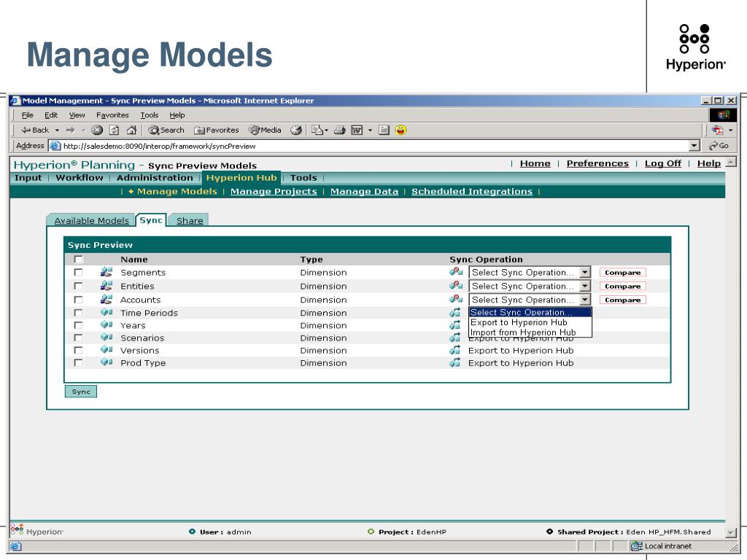Click the Years dimension icon
Screen dimensions: 747x560
point(107,324)
